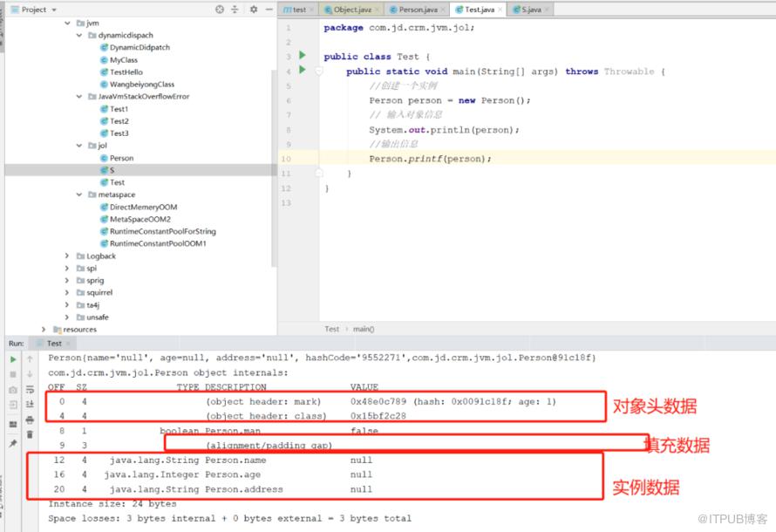Click the run gutter arrow beside class Test
This screenshot has width=776, height=532.
click(303, 55)
